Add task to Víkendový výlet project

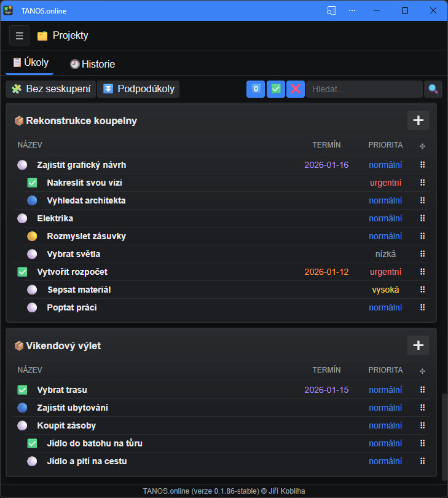[418, 346]
